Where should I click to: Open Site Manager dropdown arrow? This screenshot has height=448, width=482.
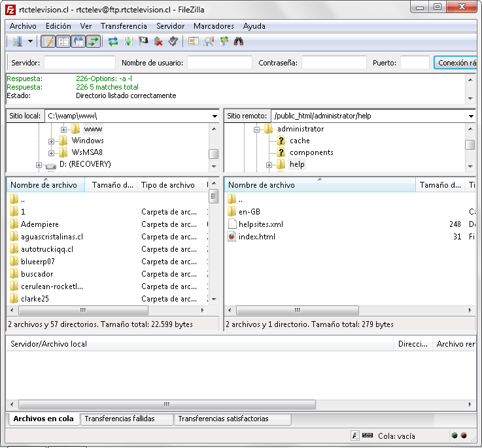click(x=30, y=41)
